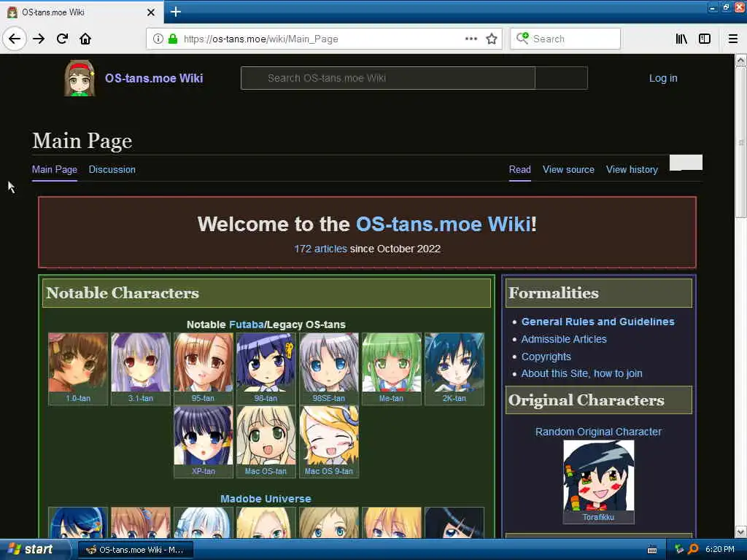Open the page actions three-dot menu
The height and width of the screenshot is (560, 747).
click(x=471, y=39)
